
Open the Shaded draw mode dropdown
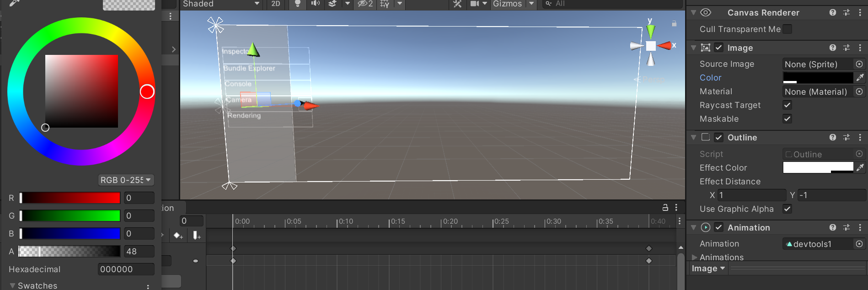coord(220,4)
